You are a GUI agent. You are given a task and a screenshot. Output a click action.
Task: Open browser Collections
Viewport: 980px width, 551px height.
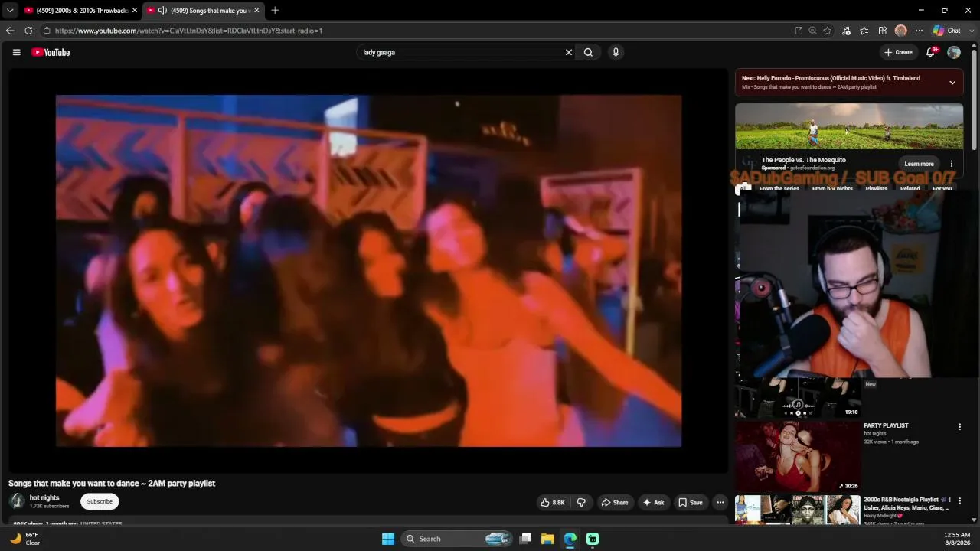tap(883, 31)
